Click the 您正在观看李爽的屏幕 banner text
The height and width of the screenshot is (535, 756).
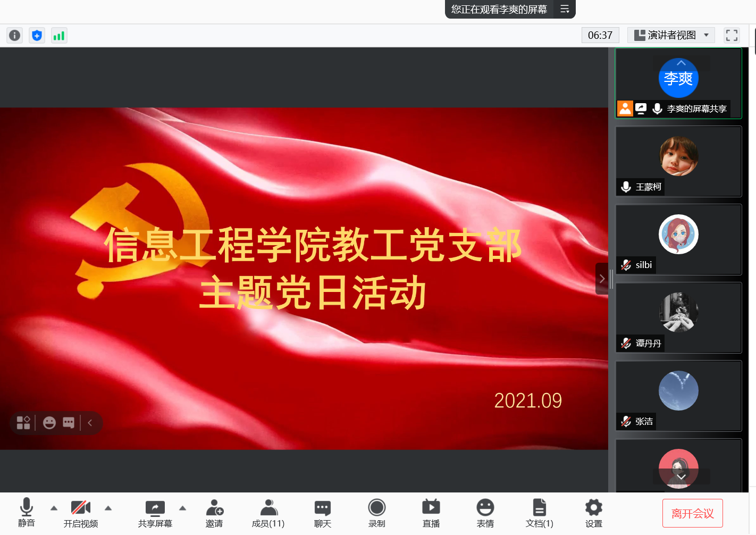pyautogui.click(x=499, y=9)
